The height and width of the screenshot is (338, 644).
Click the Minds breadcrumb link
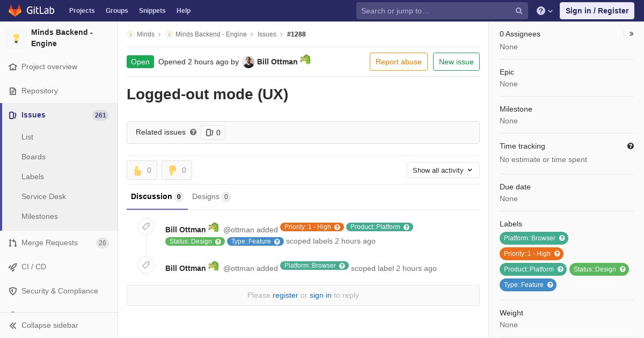coord(145,34)
